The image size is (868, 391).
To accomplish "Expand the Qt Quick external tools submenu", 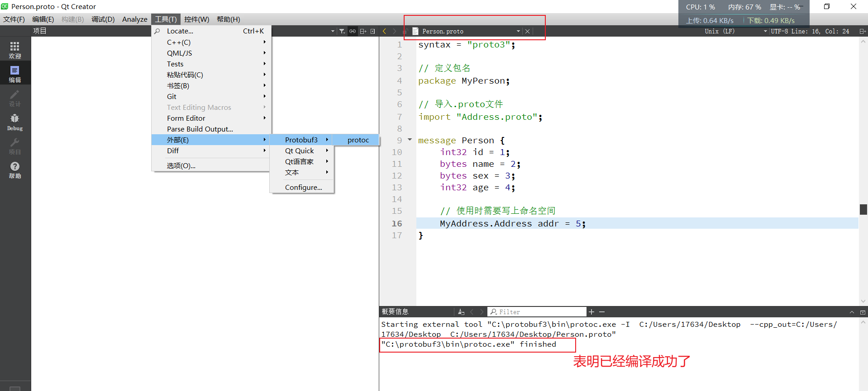I will (x=302, y=151).
